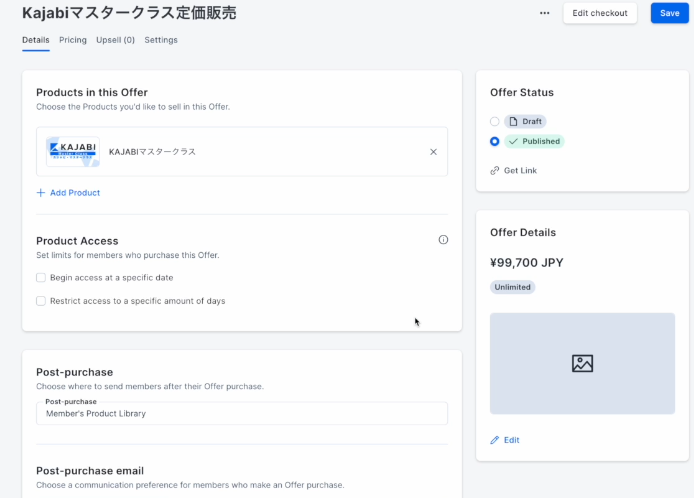Click the Products in this Offer heading

pyautogui.click(x=92, y=93)
